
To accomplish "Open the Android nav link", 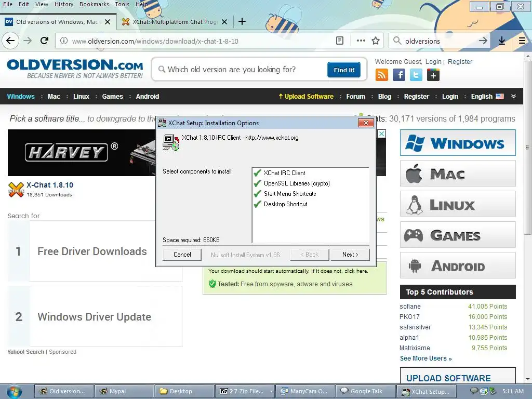I will (x=147, y=96).
